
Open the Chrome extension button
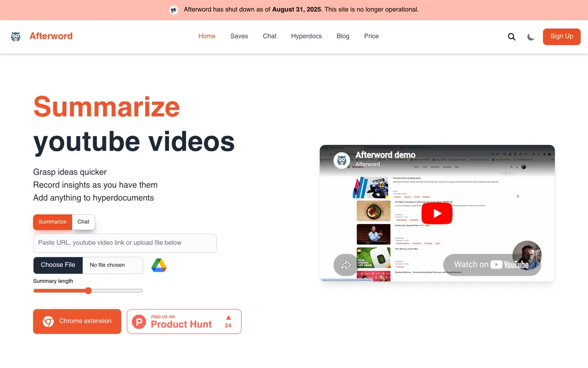point(77,321)
